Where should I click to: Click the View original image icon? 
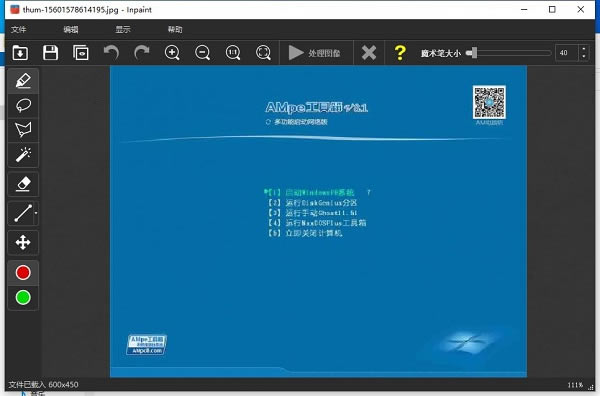(81, 52)
